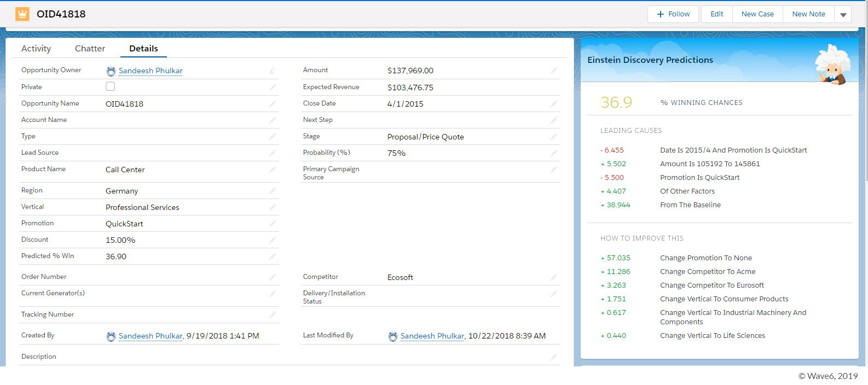Open Sandeesh Phulkar link in Created By
Viewport: 868px width, 385px height.
pos(151,336)
